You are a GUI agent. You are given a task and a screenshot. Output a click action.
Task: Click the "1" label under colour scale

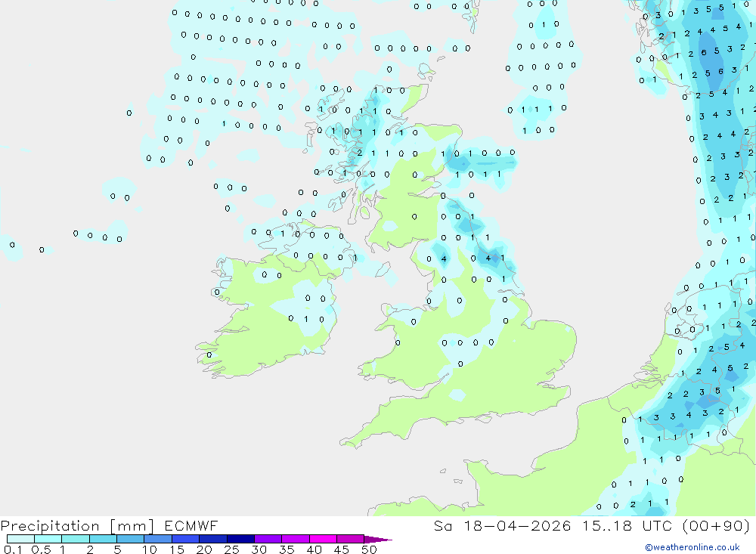coord(62,549)
